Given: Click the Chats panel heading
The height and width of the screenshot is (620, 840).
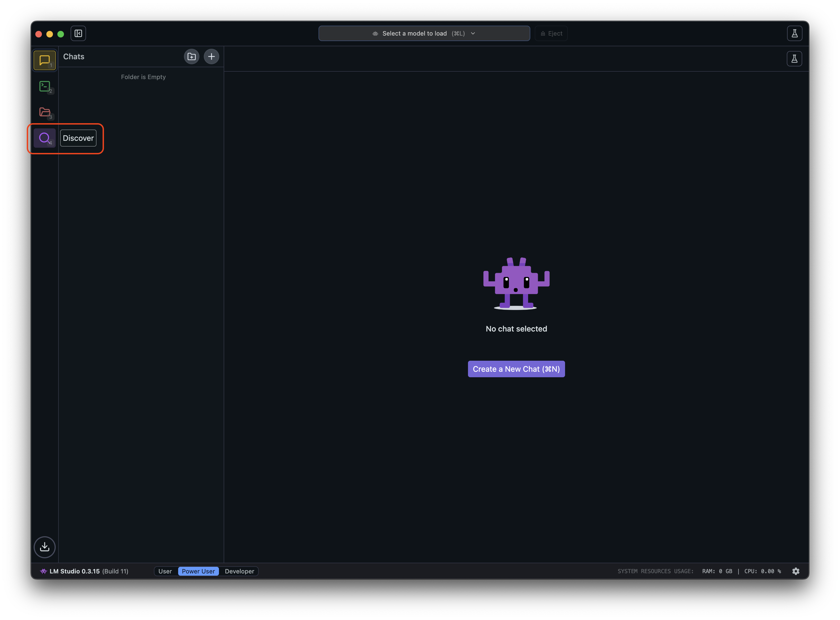Looking at the screenshot, I should pos(74,57).
